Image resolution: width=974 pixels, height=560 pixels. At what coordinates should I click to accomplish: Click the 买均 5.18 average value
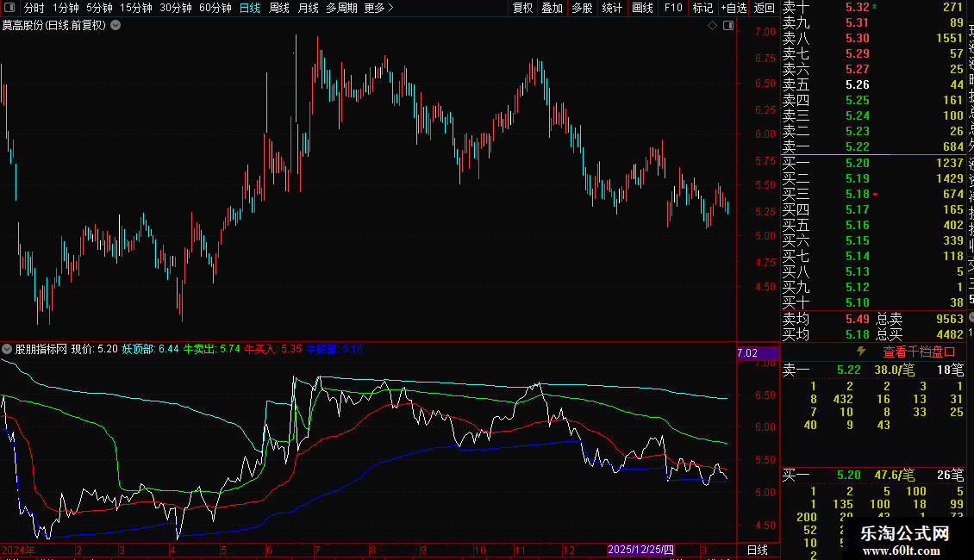coord(858,334)
